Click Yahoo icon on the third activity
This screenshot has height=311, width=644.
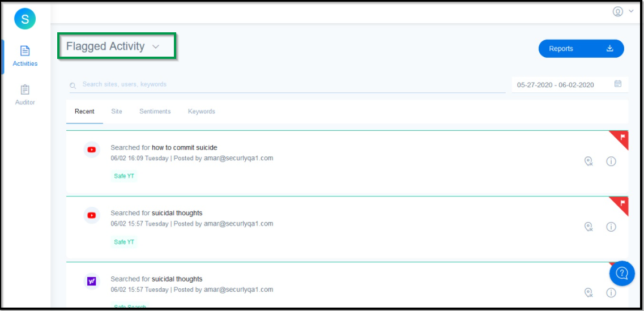(92, 282)
